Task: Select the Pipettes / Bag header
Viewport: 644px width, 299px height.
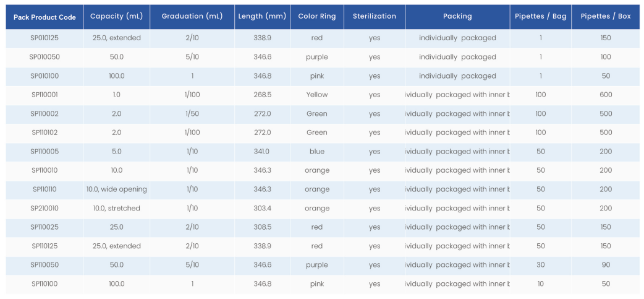Action: coord(540,16)
